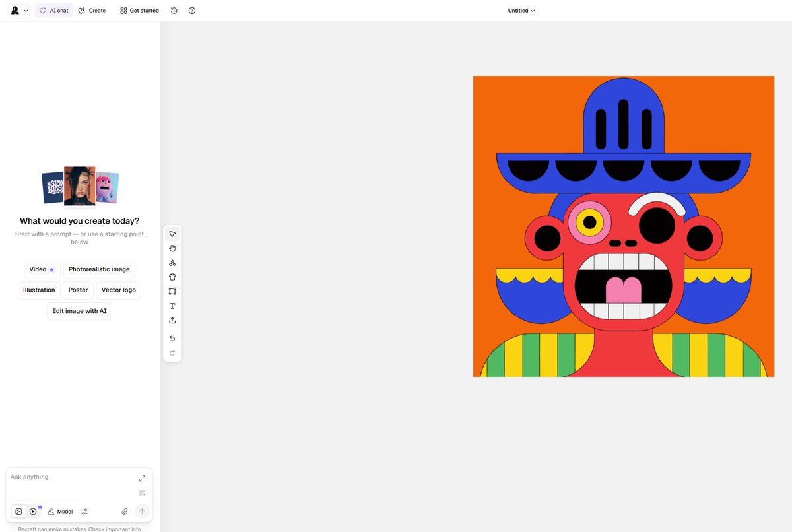
Task: Select the arrow pointer tool
Action: point(172,234)
